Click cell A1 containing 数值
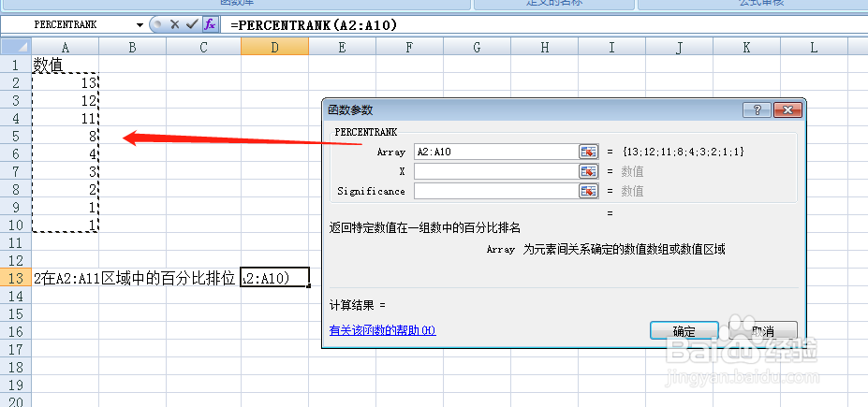This screenshot has height=407, width=868. click(66, 65)
